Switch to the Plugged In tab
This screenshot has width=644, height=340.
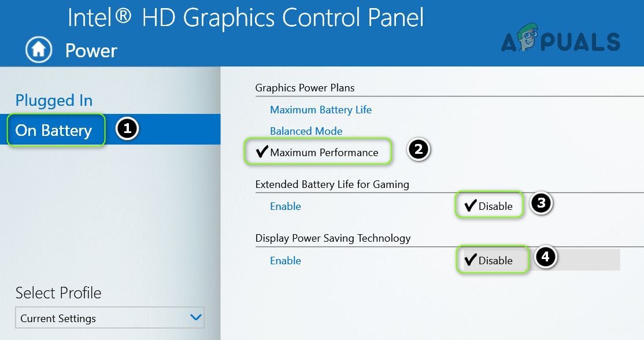[x=54, y=101]
